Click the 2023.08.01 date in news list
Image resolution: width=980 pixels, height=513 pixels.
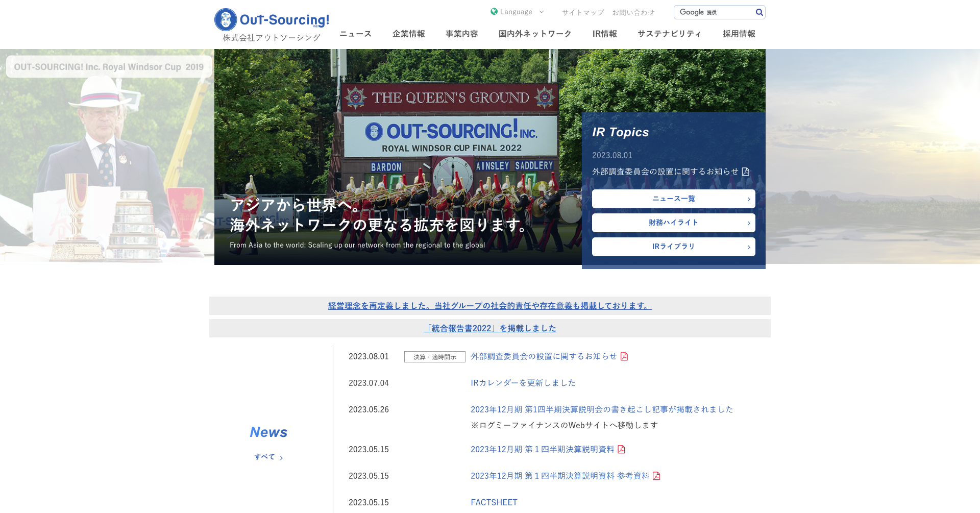click(369, 356)
